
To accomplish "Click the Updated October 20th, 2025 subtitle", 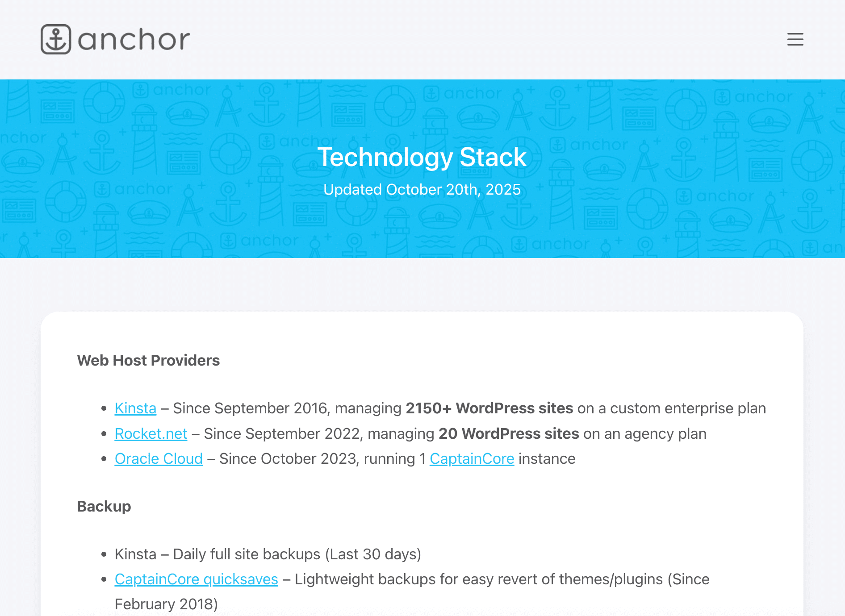I will [422, 189].
